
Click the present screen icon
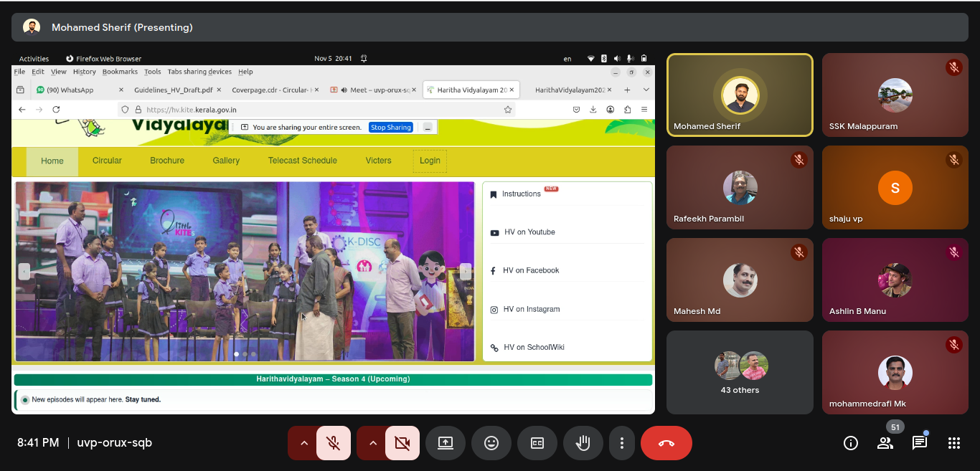(x=446, y=443)
